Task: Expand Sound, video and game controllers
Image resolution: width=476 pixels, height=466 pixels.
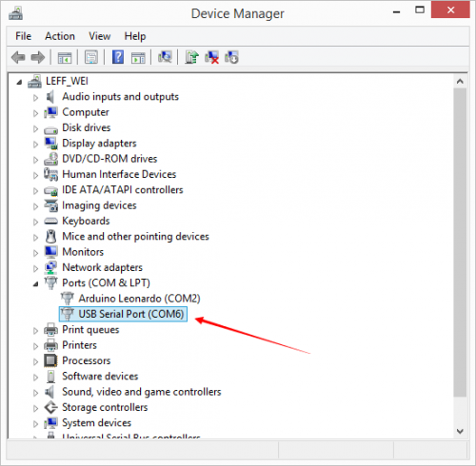Action: tap(35, 393)
